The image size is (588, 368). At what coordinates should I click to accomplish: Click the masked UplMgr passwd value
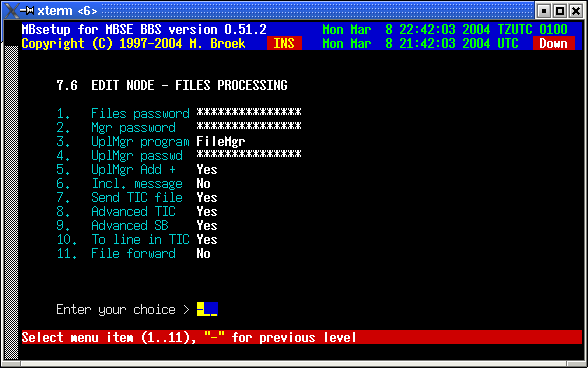point(249,154)
